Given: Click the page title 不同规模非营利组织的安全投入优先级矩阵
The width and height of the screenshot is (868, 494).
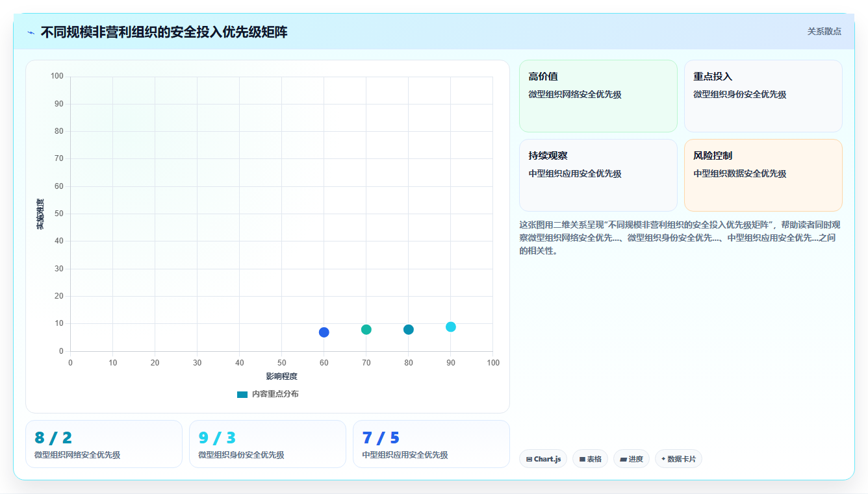Looking at the screenshot, I should [164, 32].
